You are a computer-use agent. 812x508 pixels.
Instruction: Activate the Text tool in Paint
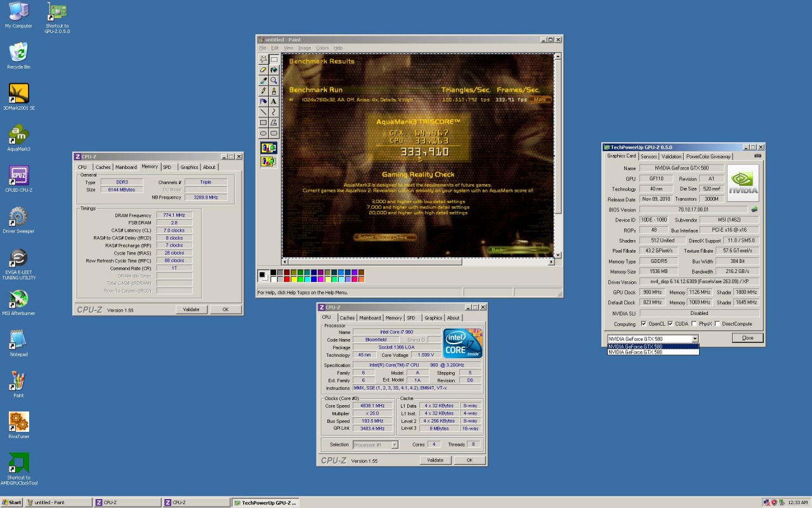[274, 102]
